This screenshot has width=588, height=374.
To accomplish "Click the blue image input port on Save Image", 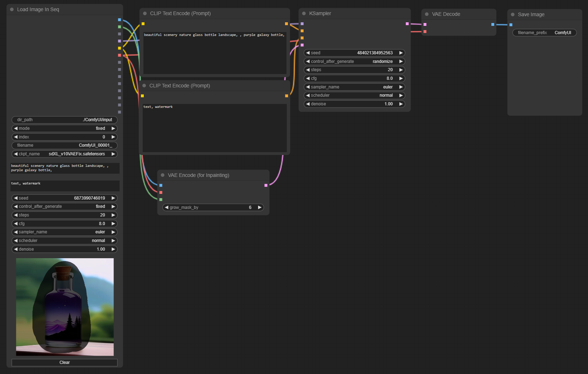I will pyautogui.click(x=511, y=25).
